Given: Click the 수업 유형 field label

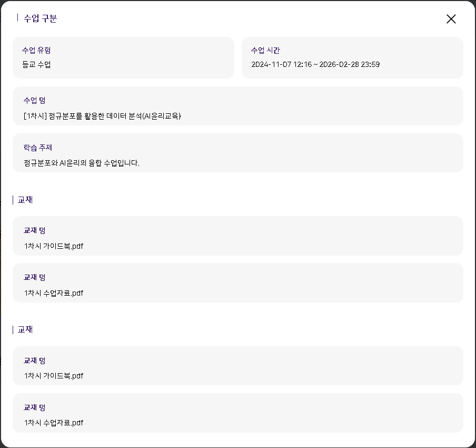Looking at the screenshot, I should click(36, 51).
